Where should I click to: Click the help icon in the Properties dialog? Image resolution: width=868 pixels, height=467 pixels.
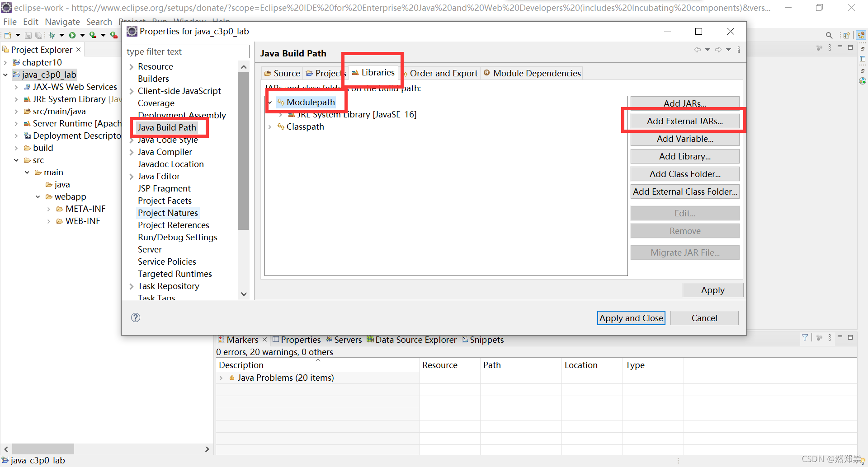(135, 318)
